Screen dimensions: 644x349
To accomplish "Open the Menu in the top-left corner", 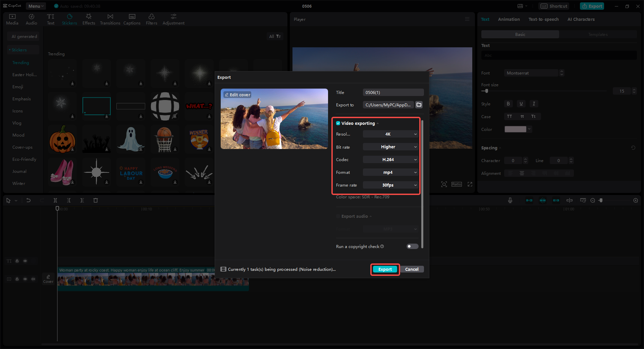I will tap(35, 6).
